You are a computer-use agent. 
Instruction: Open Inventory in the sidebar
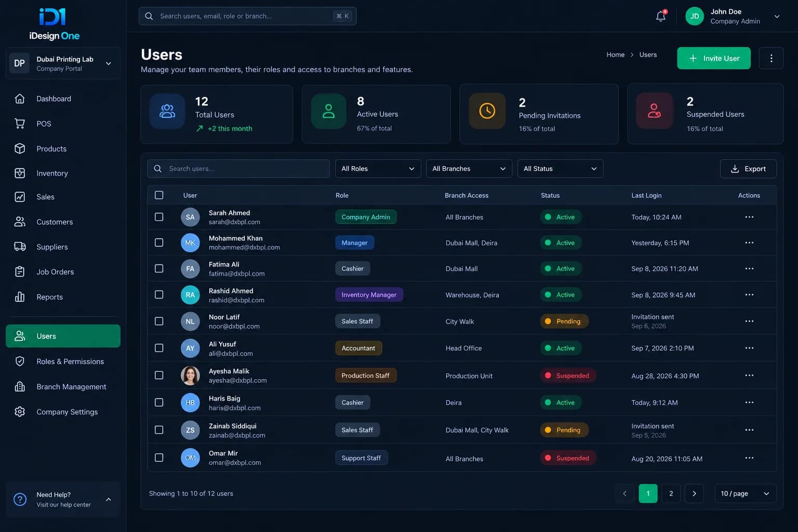[x=63, y=174]
